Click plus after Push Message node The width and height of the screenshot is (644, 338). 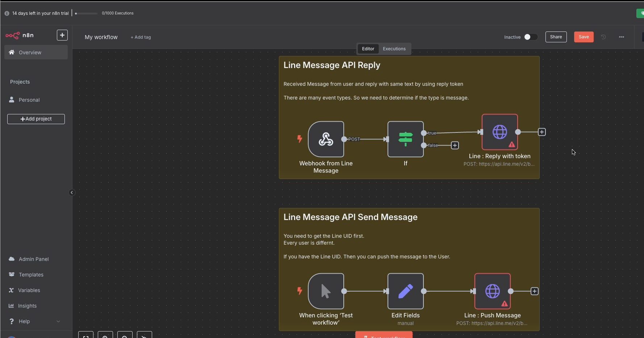535,291
